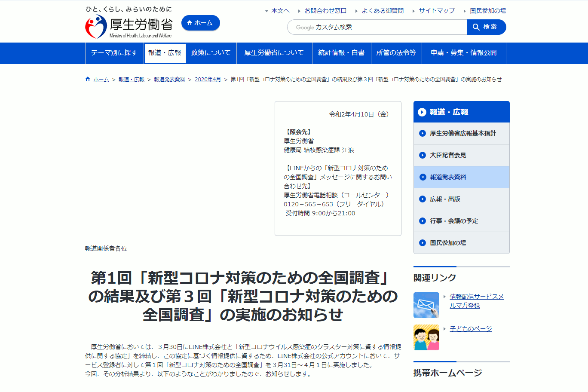Go to 2020年4月 via breadcrumb link

pyautogui.click(x=208, y=79)
